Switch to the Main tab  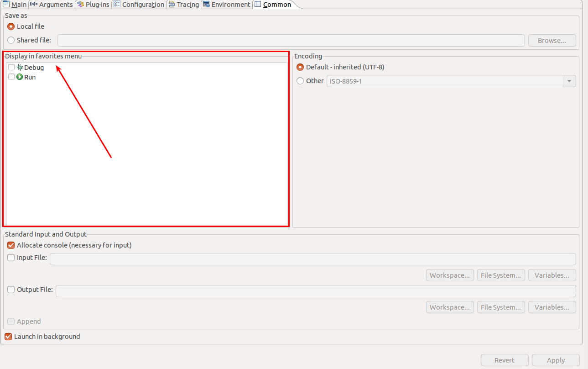pyautogui.click(x=15, y=5)
